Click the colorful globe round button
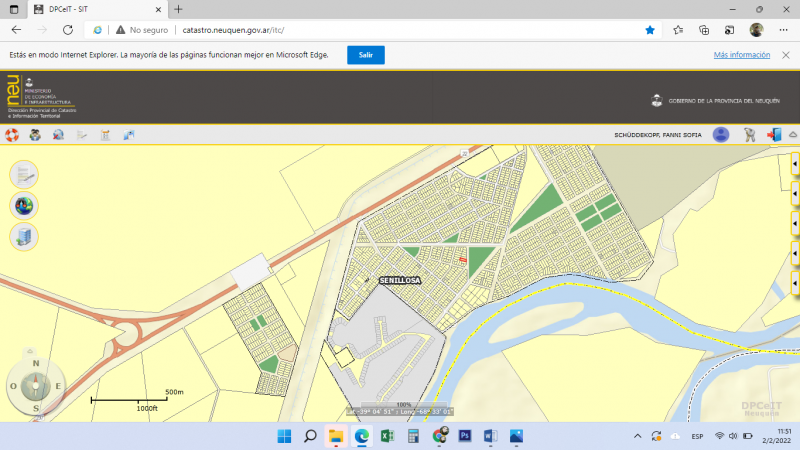Image resolution: width=800 pixels, height=450 pixels. (x=23, y=205)
